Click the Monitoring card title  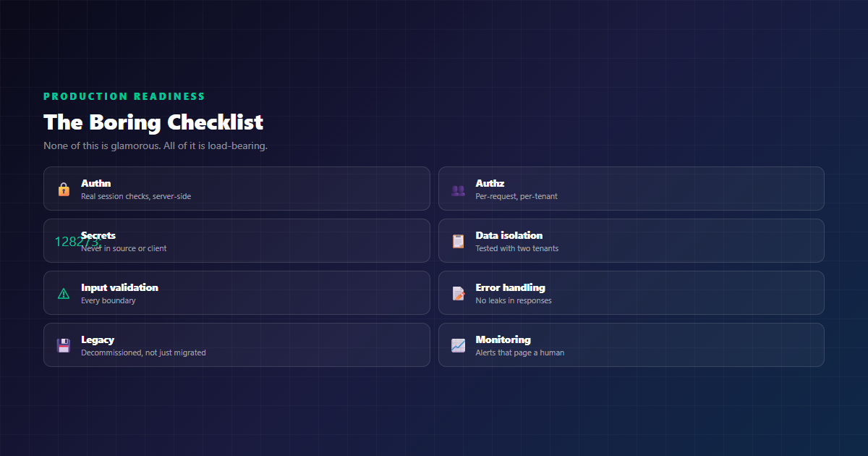coord(503,339)
